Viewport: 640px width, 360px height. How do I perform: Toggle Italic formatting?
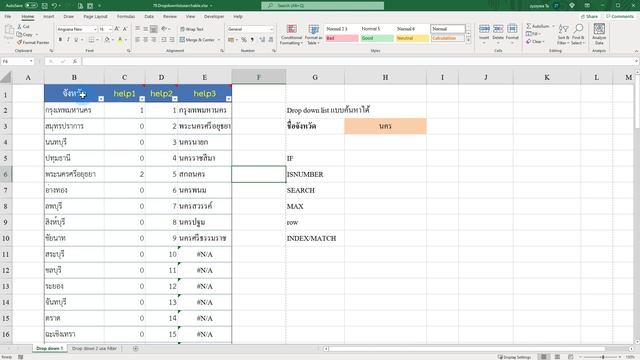click(x=68, y=40)
